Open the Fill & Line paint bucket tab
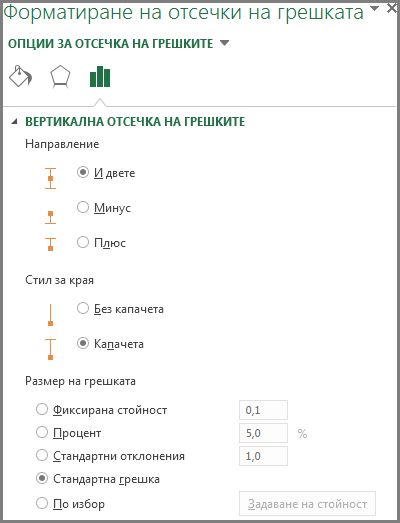This screenshot has width=400, height=523. coord(20,76)
